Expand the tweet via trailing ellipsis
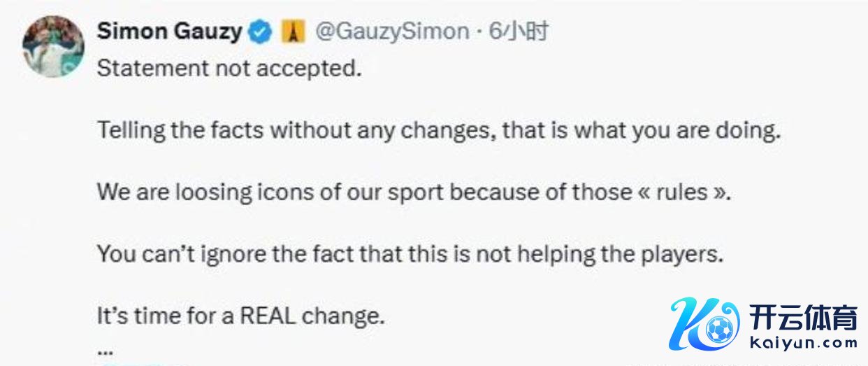The height and width of the screenshot is (366, 868). pos(105,348)
